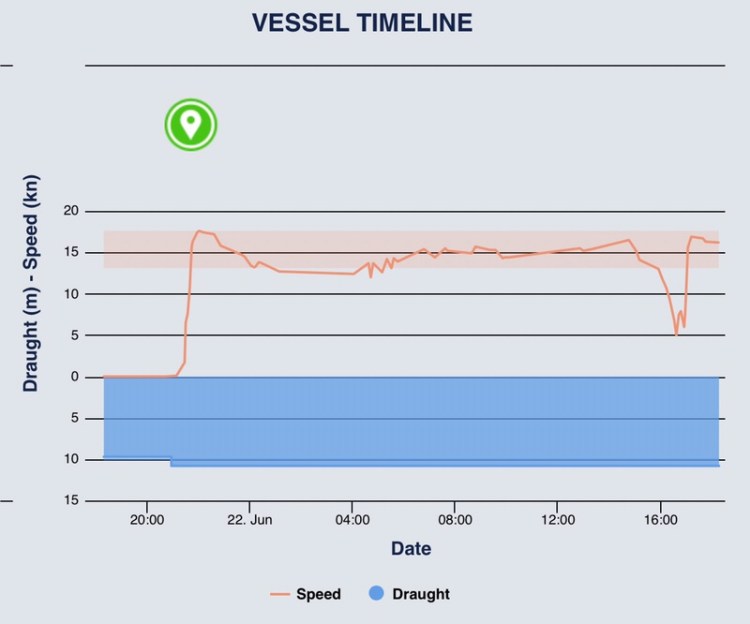Click inside the blue draught area

tap(410, 420)
